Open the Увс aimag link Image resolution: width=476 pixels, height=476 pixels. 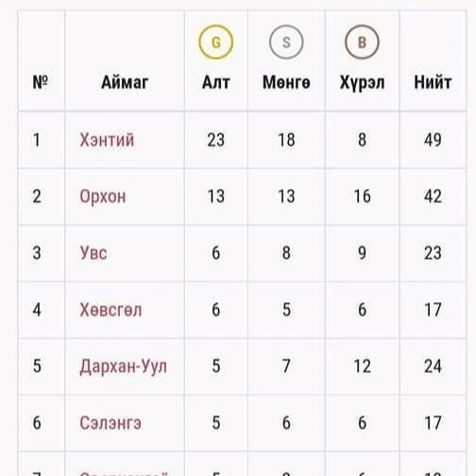coord(93,253)
